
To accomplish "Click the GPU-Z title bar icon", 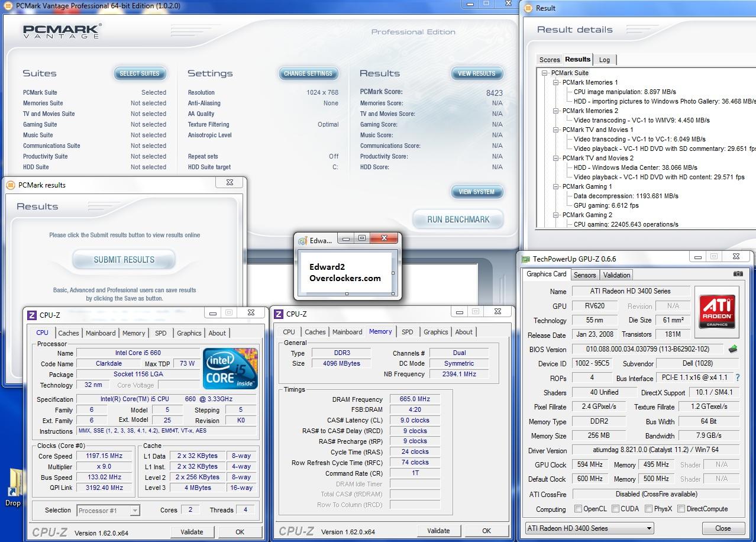I will coord(525,259).
